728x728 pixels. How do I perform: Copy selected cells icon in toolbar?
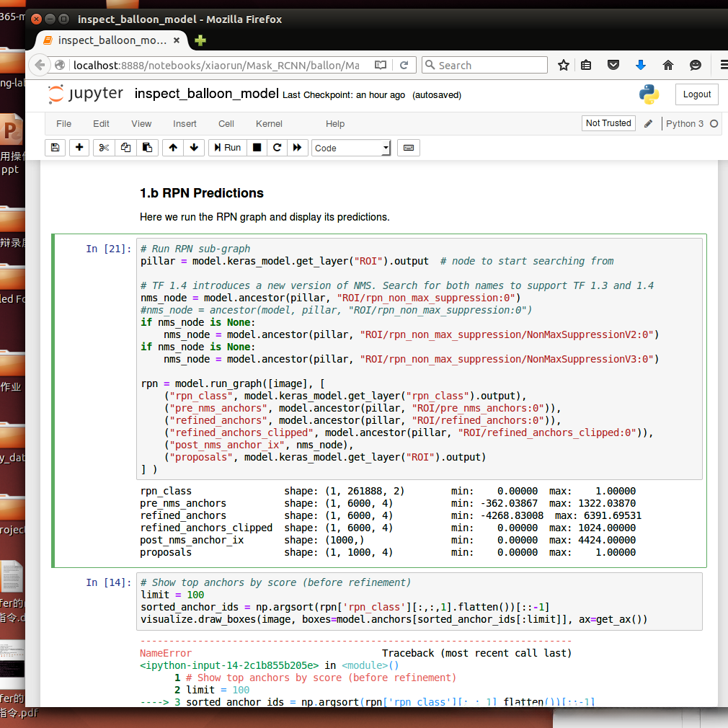tap(125, 148)
